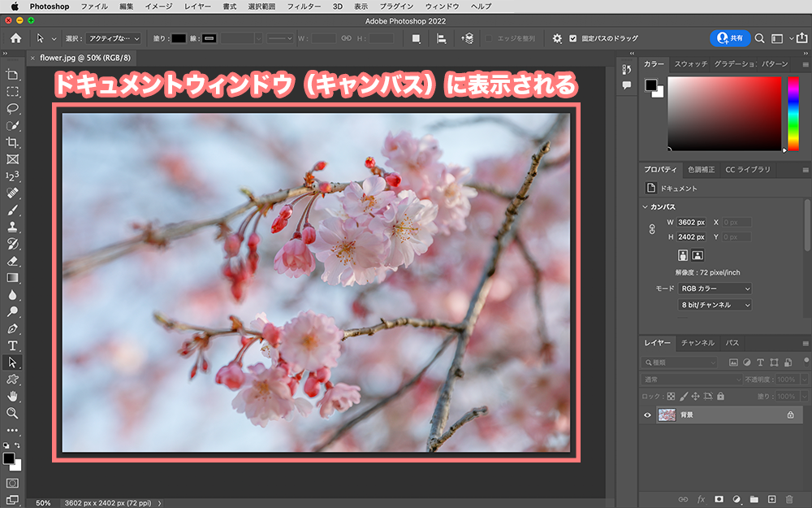Open the フィルター menu
This screenshot has height=508, width=812.
coord(304,7)
